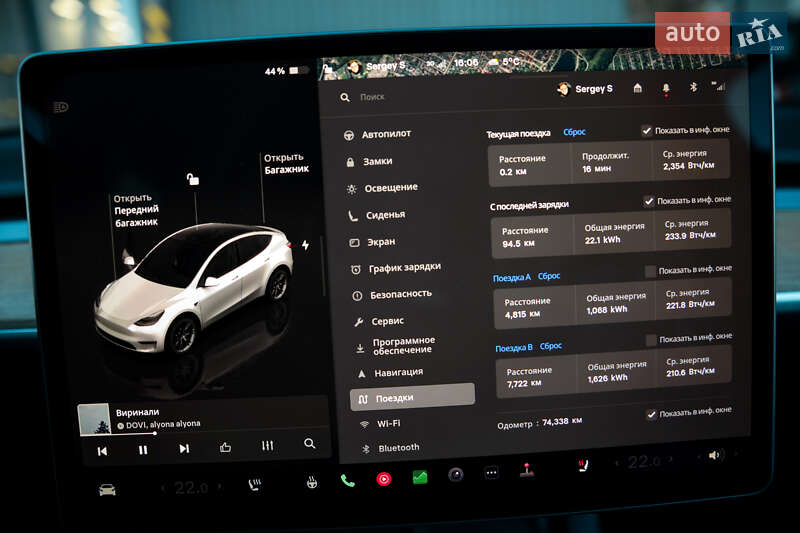Tap the volume speaker icon
This screenshot has width=800, height=533.
715,455
